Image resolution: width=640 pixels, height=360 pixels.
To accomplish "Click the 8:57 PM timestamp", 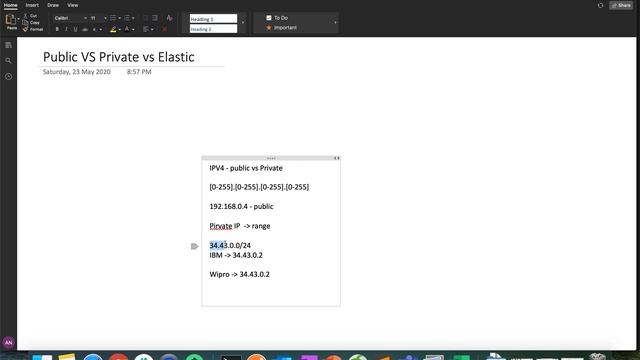I will point(139,72).
